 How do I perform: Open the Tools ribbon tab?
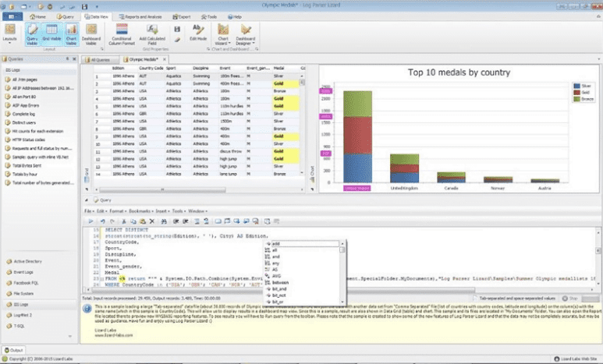tap(209, 17)
